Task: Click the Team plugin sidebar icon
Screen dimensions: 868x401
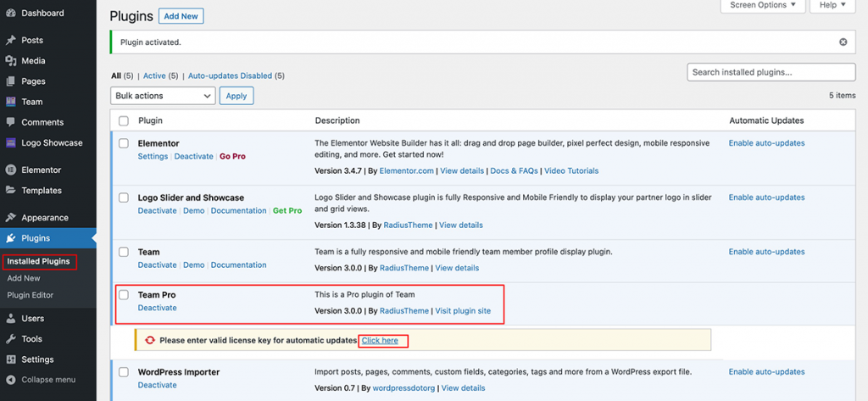Action: 10,102
